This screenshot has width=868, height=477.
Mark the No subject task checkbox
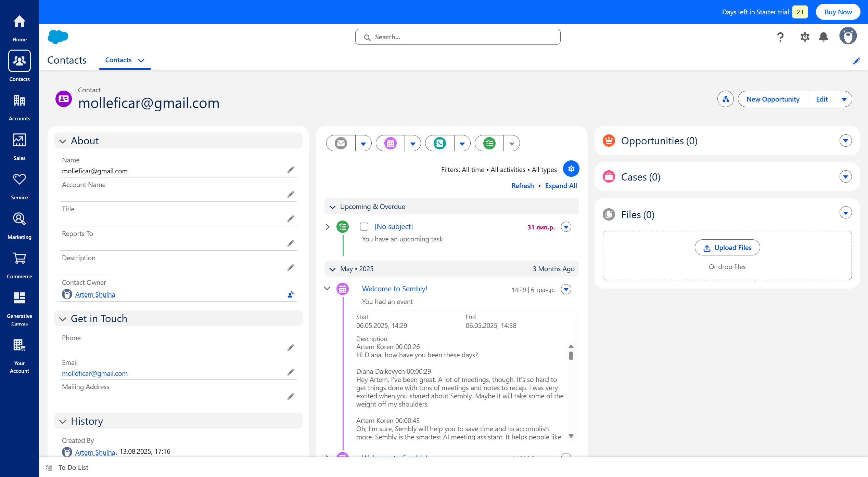(x=364, y=227)
